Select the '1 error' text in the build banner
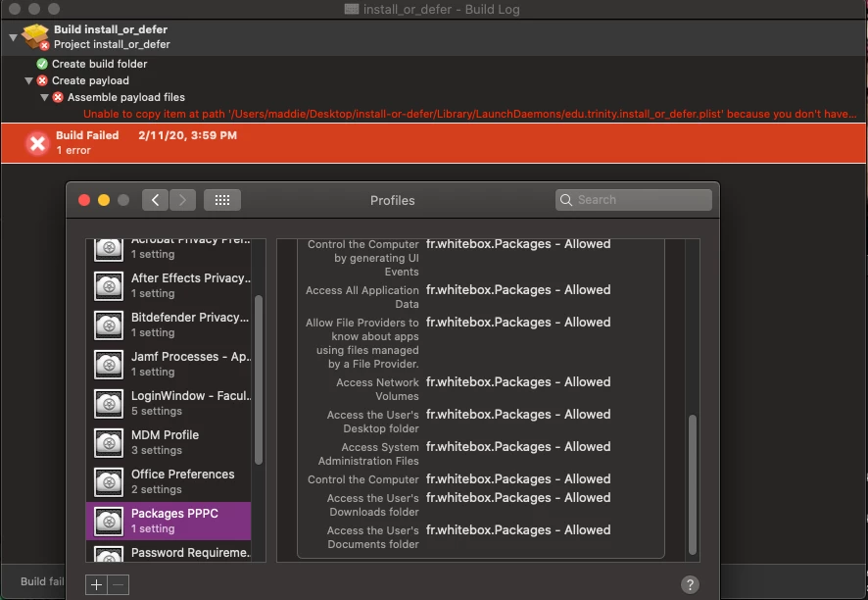 73,150
